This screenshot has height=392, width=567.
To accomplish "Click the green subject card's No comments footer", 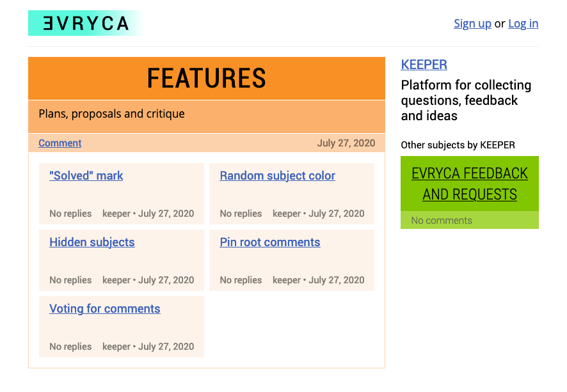I will point(469,220).
